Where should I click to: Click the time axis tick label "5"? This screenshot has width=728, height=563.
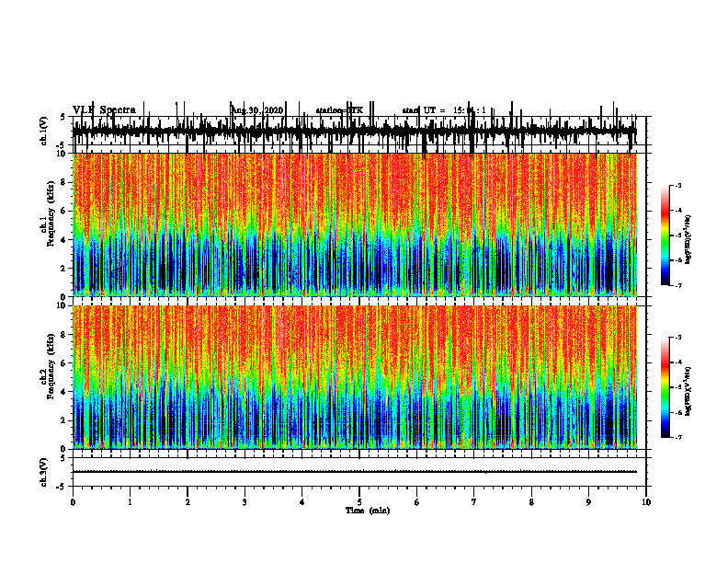[x=359, y=502]
